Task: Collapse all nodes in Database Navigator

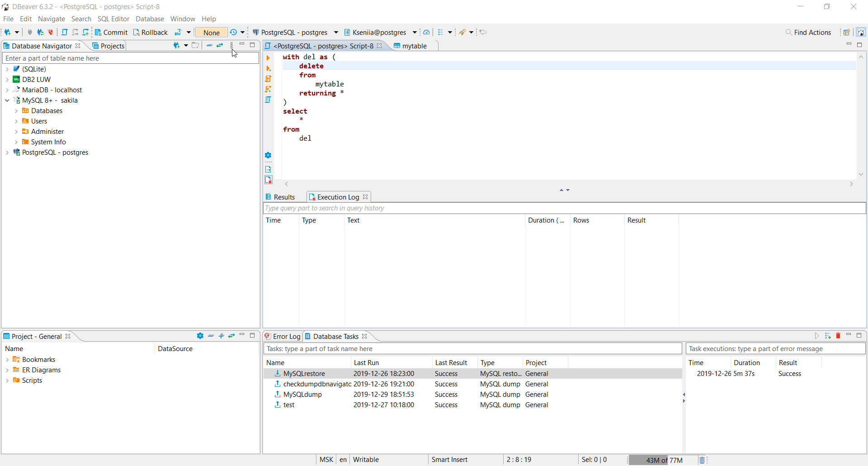Action: [x=209, y=45]
